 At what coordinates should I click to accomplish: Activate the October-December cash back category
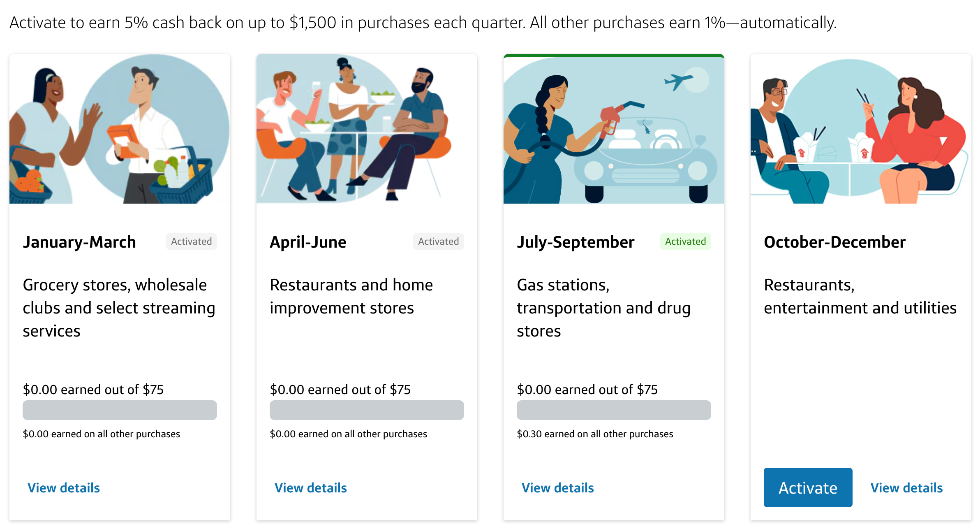(x=808, y=487)
